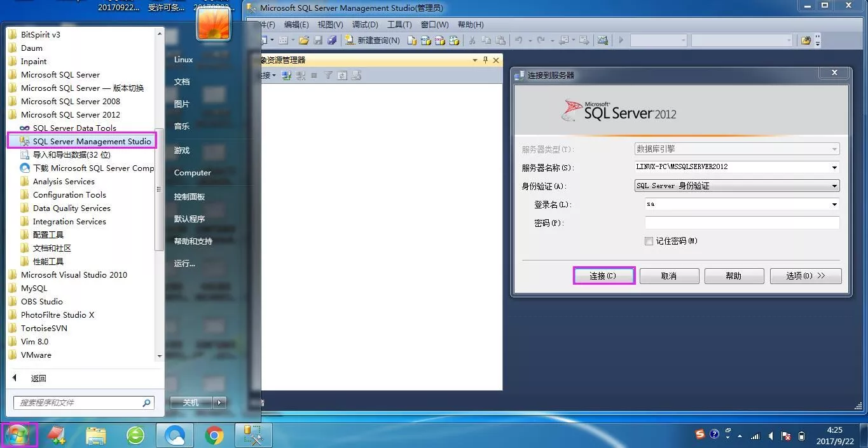
Task: Click the 取消 cancel button
Action: click(669, 276)
